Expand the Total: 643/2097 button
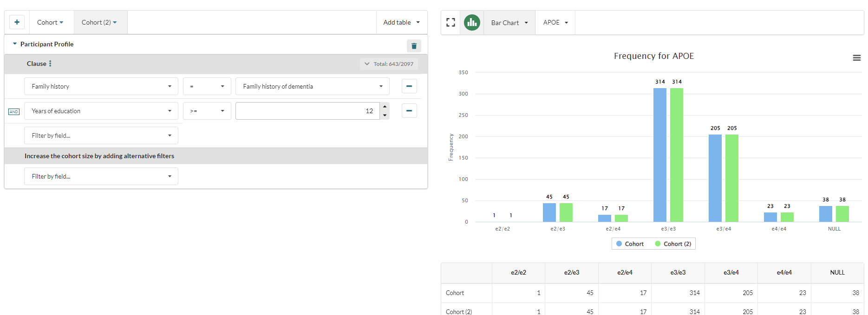 pyautogui.click(x=389, y=64)
